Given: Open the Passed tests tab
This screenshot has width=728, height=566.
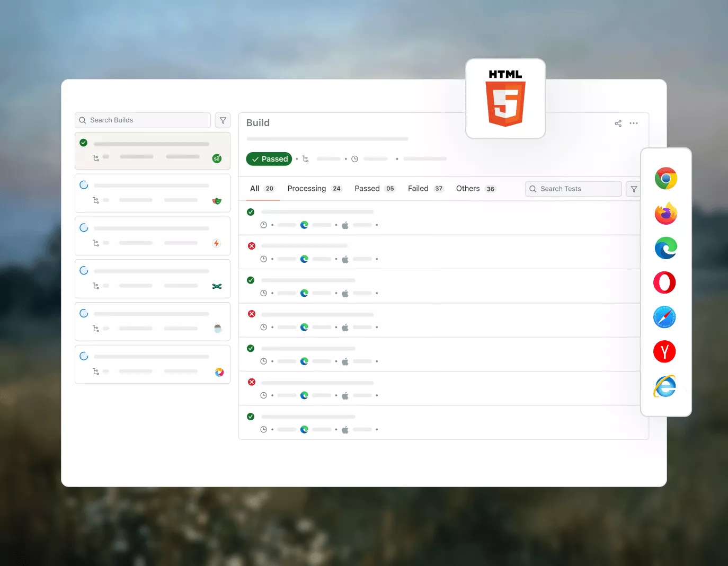Looking at the screenshot, I should pos(375,189).
